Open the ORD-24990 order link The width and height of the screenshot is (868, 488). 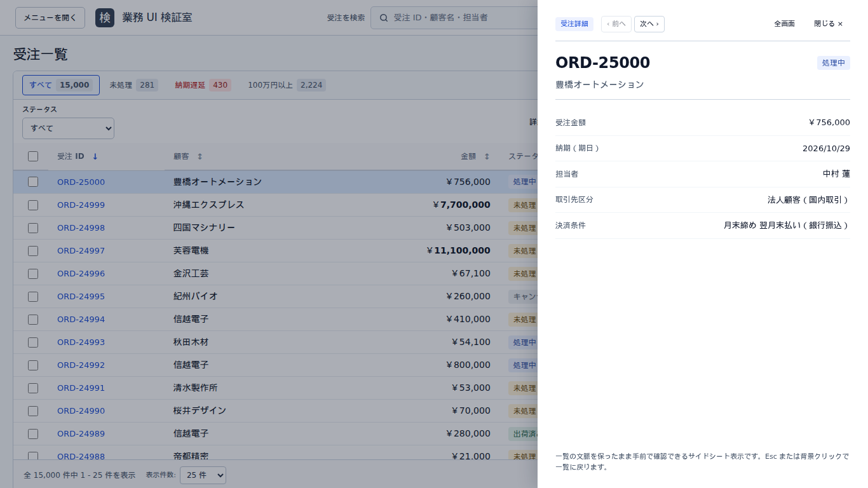point(81,410)
